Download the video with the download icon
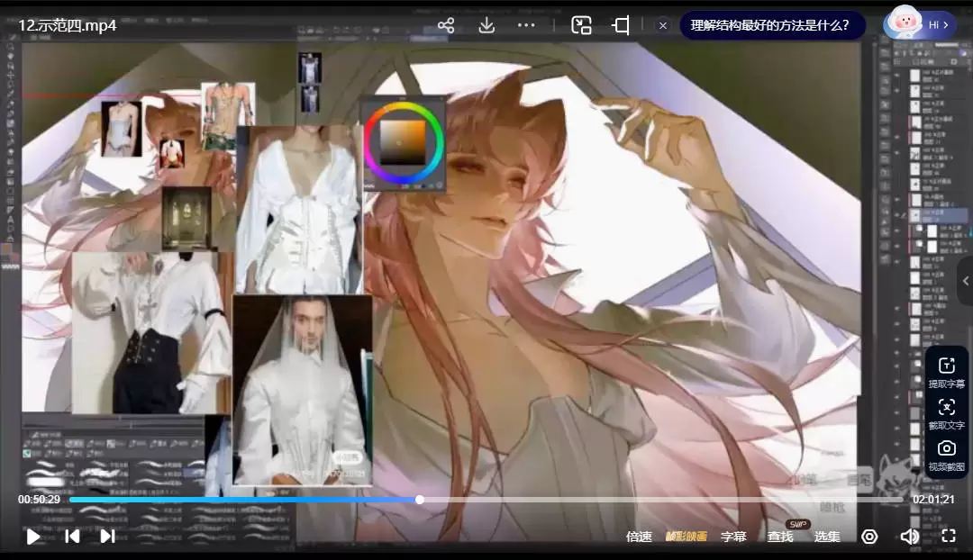The image size is (973, 560). [486, 25]
